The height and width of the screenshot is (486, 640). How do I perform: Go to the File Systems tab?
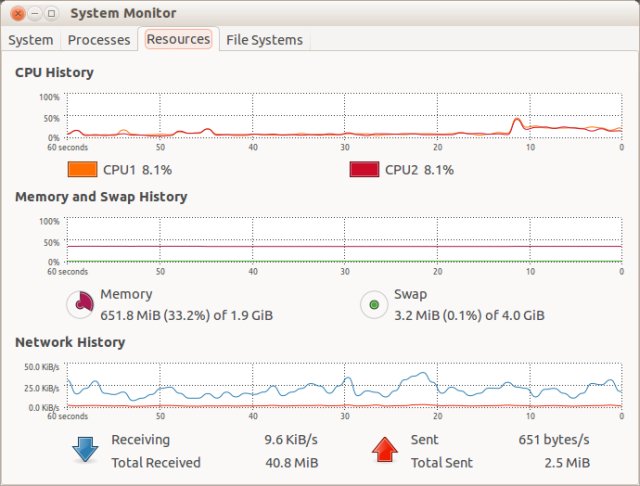pos(264,40)
